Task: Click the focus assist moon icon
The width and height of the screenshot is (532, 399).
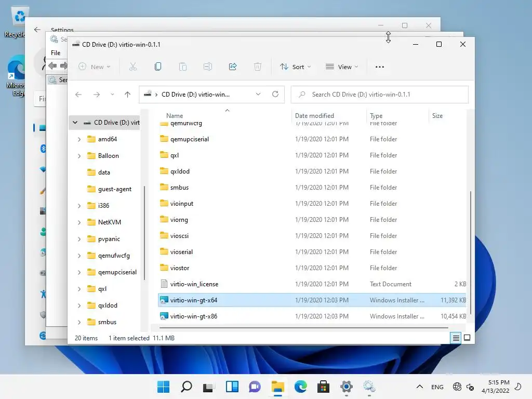Action: [x=518, y=387]
